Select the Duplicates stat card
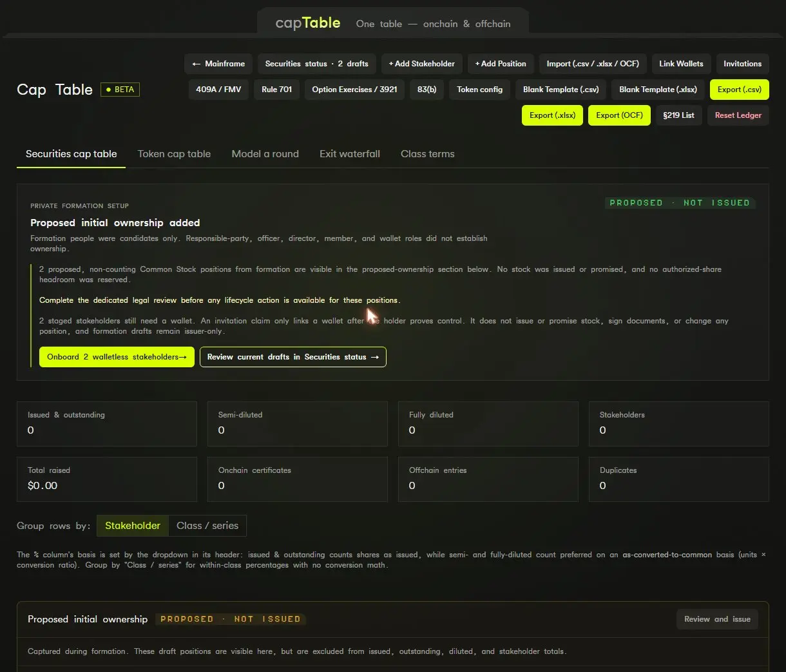Screen dimensions: 786x672 pos(679,479)
